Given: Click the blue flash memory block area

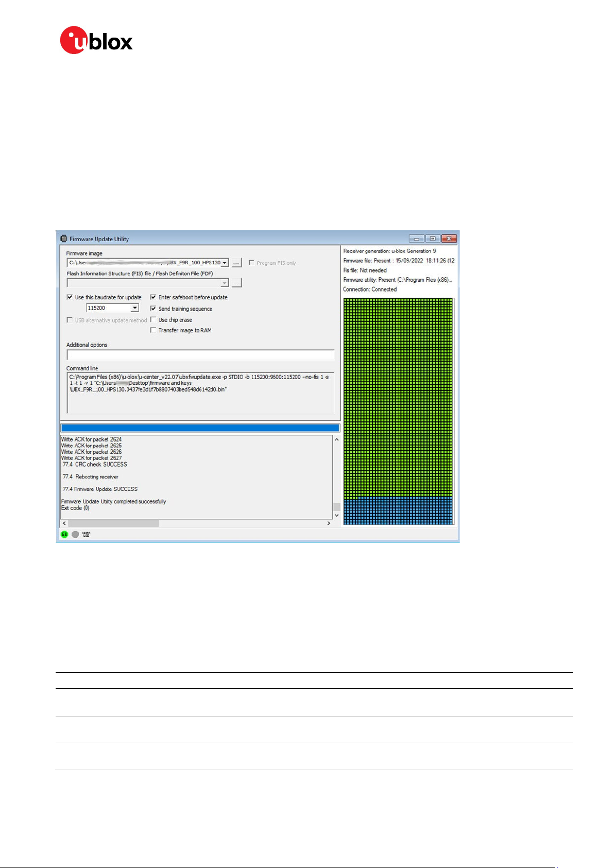Looking at the screenshot, I should pyautogui.click(x=398, y=510).
